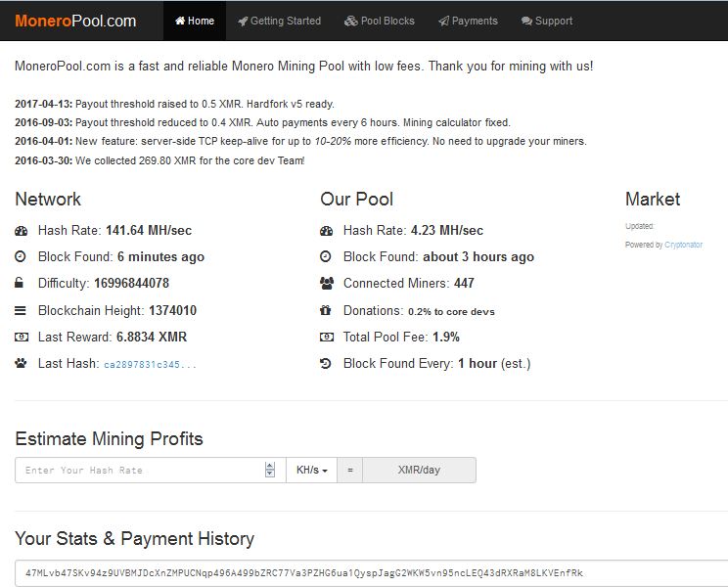Click the difficulty value 16996844078
This screenshot has height=587, width=728.
click(x=131, y=283)
